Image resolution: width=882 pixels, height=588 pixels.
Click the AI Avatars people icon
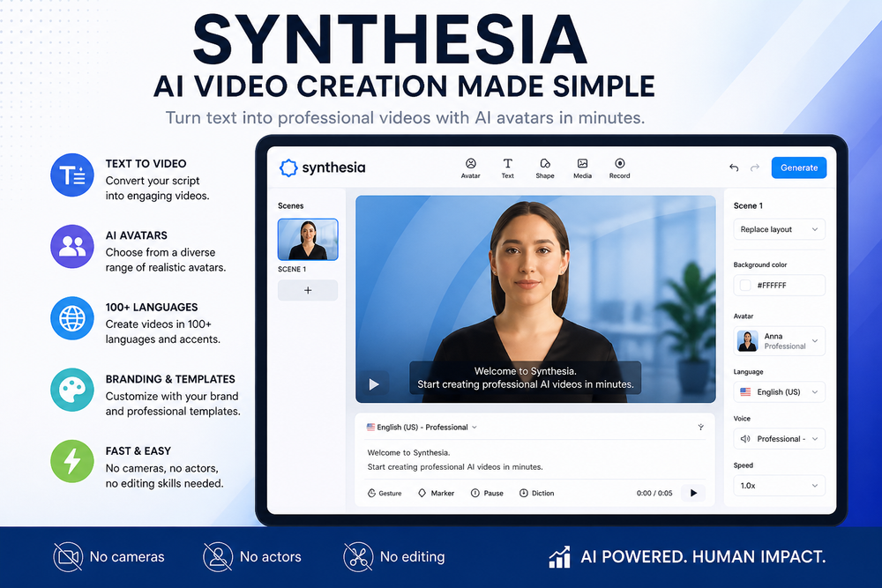72,246
